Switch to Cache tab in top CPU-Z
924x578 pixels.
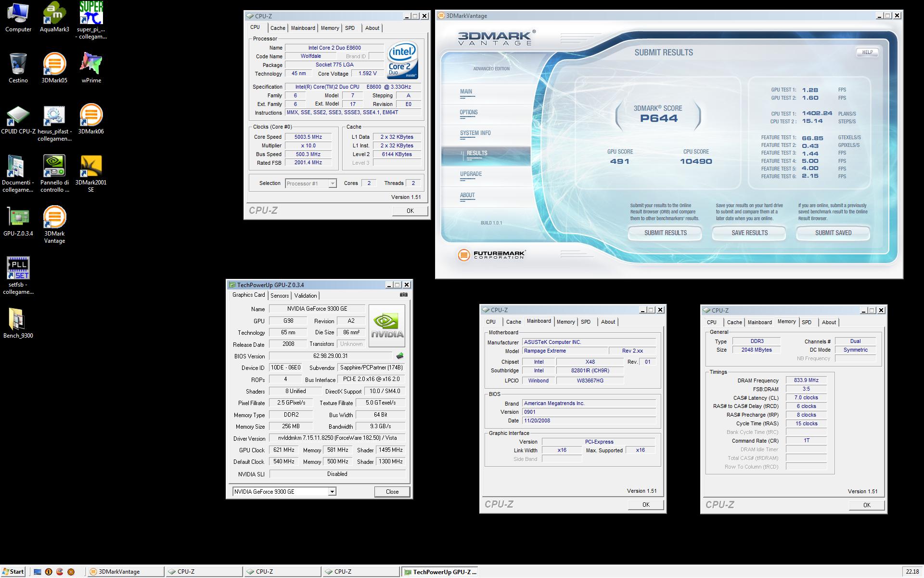pos(278,28)
